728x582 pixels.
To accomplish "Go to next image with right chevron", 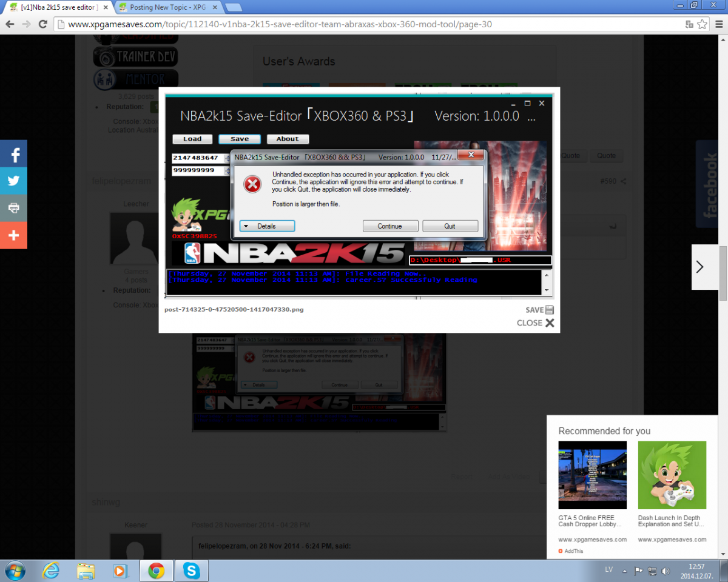I will pyautogui.click(x=699, y=267).
